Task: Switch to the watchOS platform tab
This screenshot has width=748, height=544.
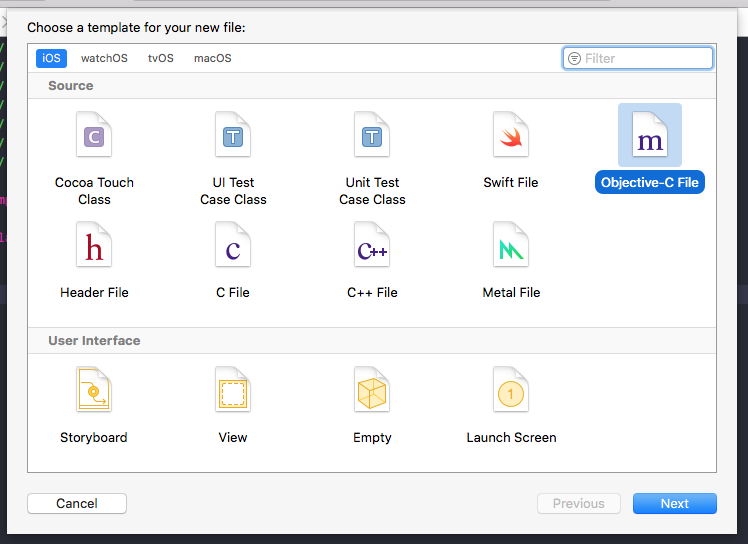Action: [x=104, y=58]
